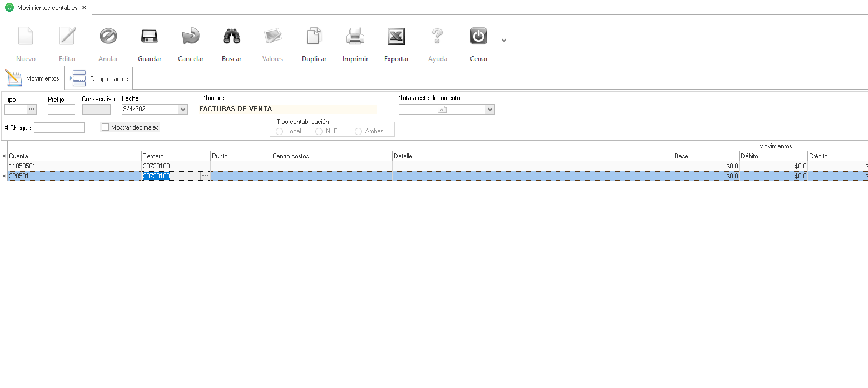Select the Ambas radio button
Viewport: 868px width, 388px height.
[359, 131]
